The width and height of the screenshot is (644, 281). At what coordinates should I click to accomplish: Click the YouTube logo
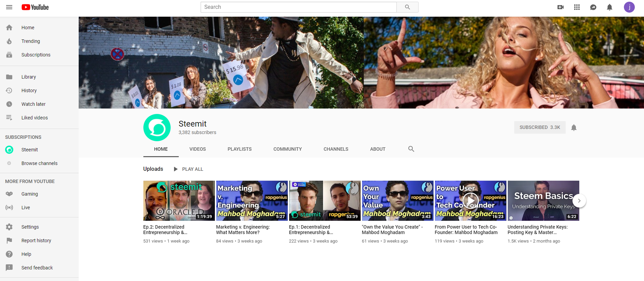pos(35,7)
